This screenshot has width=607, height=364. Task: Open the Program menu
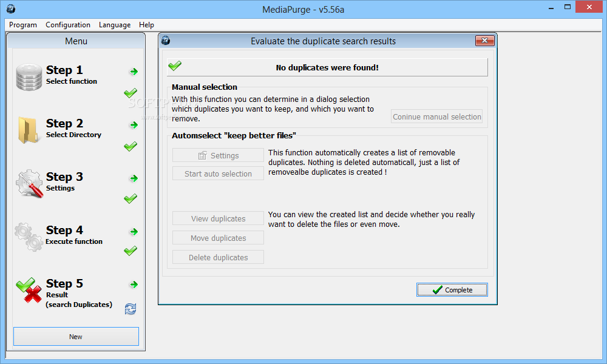(x=23, y=25)
